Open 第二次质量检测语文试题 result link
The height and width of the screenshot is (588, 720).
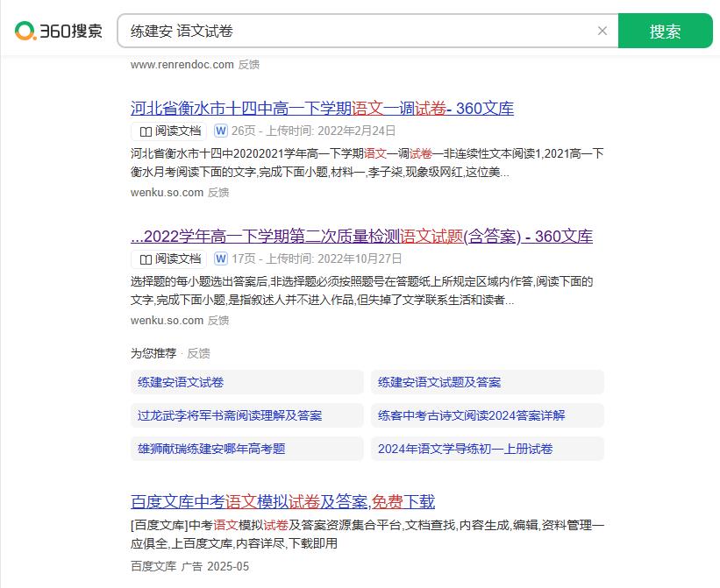[361, 237]
